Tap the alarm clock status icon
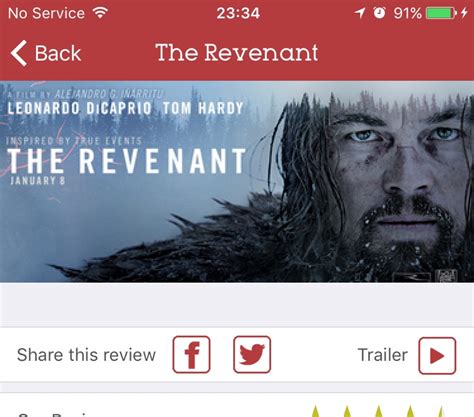The image size is (474, 417). coord(379,13)
